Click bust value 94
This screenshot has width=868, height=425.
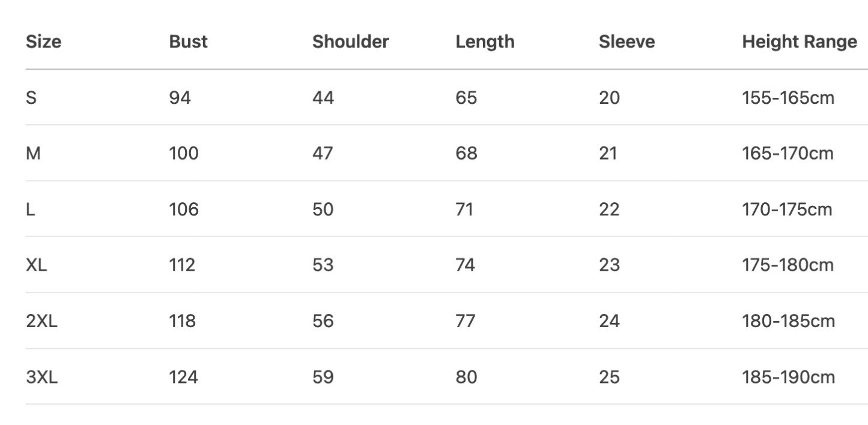point(180,97)
